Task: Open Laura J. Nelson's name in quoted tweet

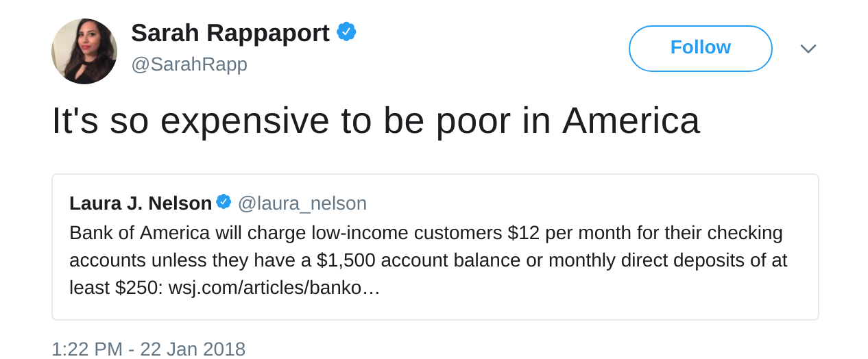Action: 141,203
